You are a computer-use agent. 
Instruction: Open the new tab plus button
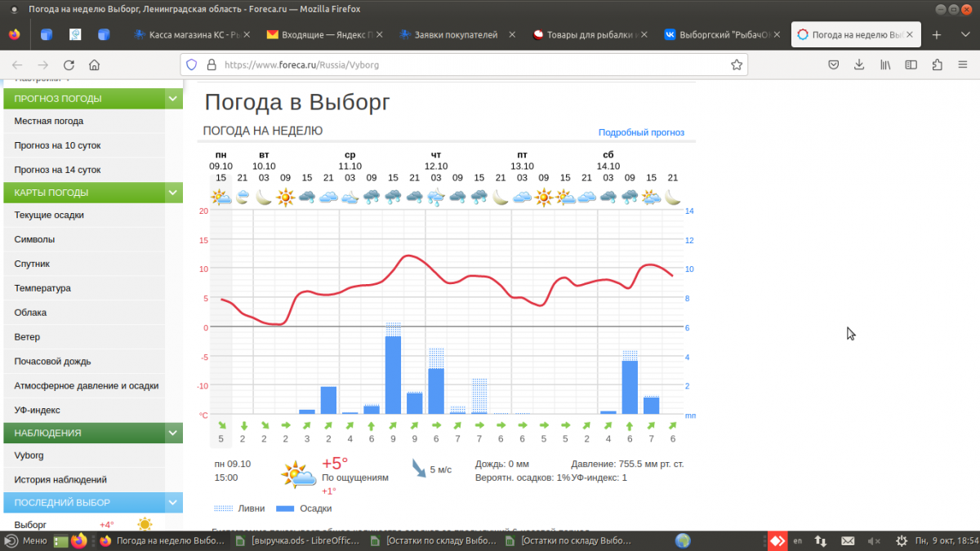[937, 35]
